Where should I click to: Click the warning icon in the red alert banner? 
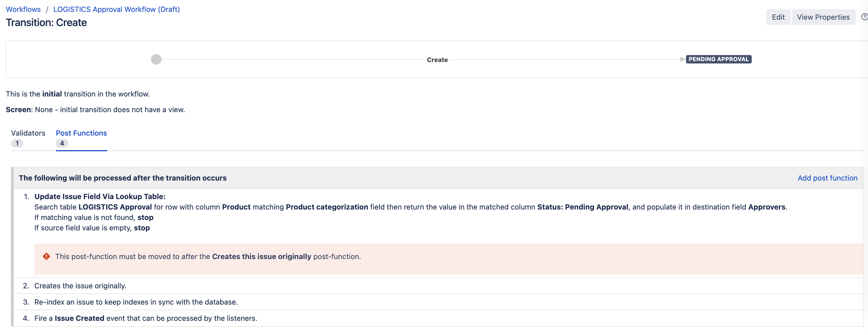[x=47, y=256]
